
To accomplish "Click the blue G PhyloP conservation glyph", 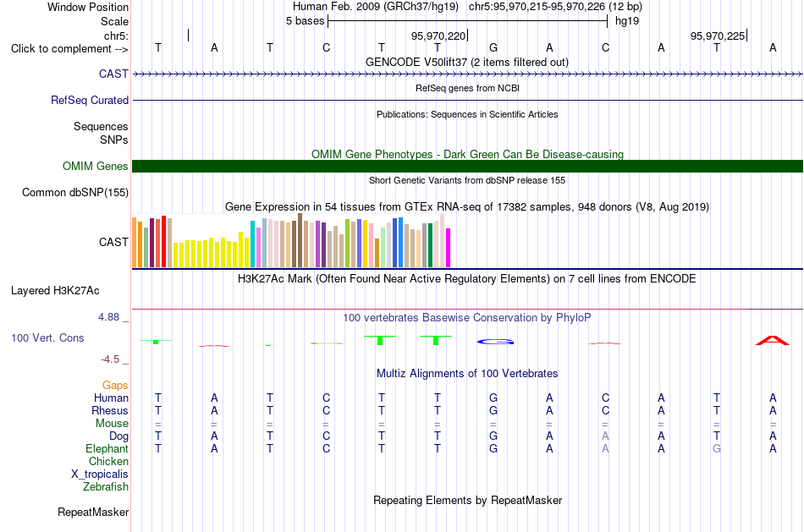I will click(x=495, y=342).
